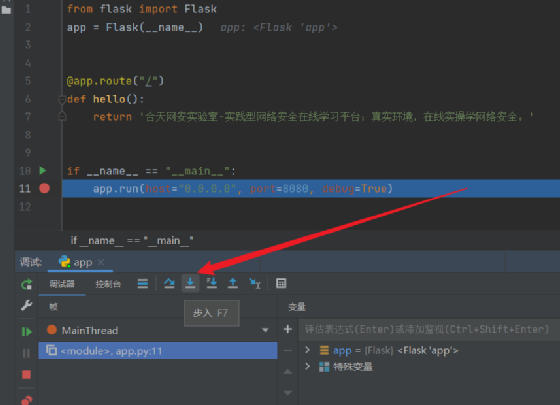This screenshot has width=560, height=405.
Task: Select the Debugger (调试器) tab
Action: pyautogui.click(x=62, y=284)
